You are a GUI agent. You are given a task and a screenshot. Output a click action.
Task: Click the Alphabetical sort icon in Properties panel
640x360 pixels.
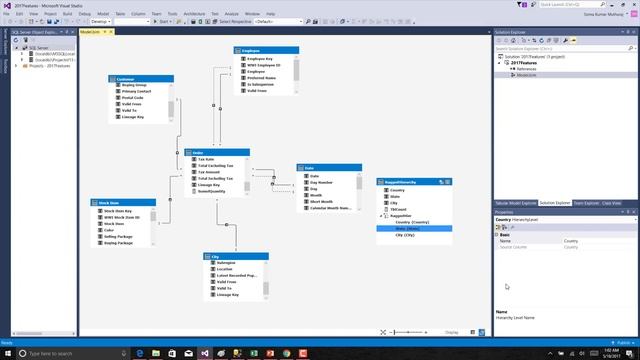[504, 227]
